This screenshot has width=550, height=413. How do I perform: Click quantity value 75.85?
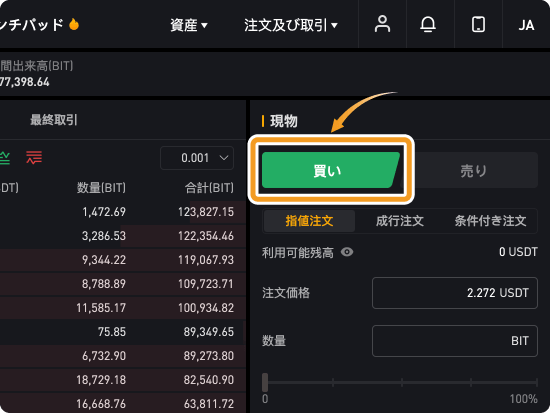(x=112, y=332)
